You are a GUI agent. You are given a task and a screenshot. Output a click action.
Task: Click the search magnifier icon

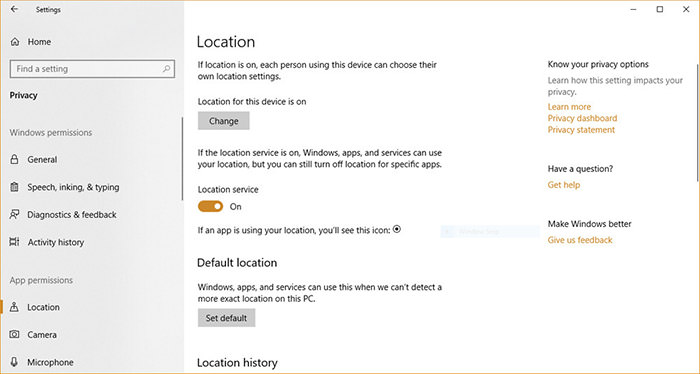click(x=167, y=69)
